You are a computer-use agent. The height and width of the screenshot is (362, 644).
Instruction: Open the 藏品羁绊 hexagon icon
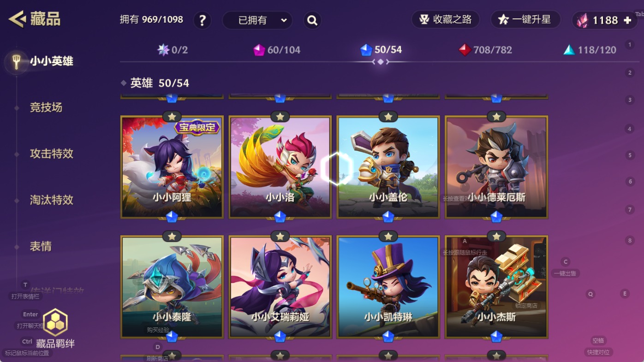click(55, 322)
